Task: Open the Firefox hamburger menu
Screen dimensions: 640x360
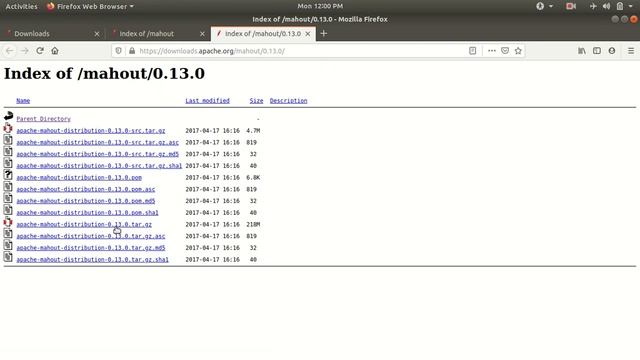Action: click(x=631, y=51)
